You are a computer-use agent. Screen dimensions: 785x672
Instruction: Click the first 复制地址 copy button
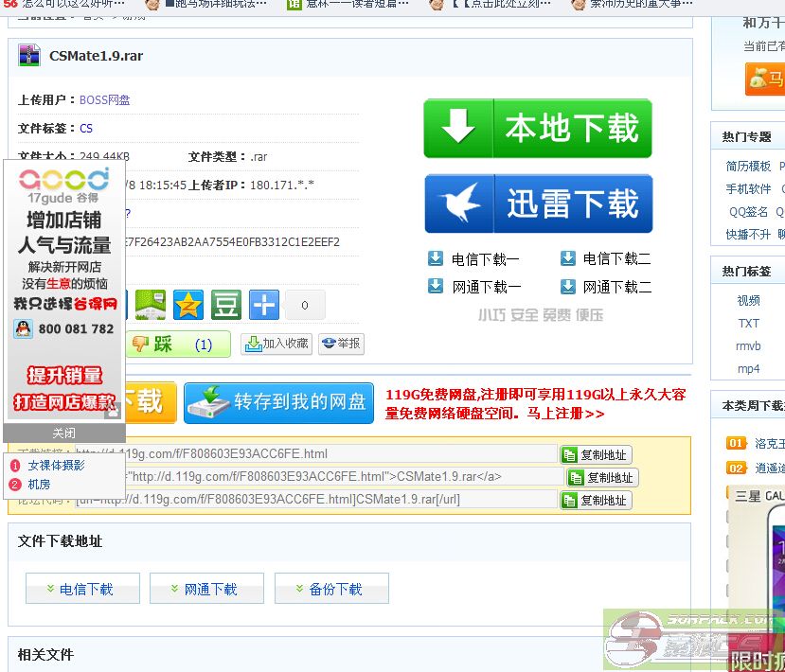596,454
